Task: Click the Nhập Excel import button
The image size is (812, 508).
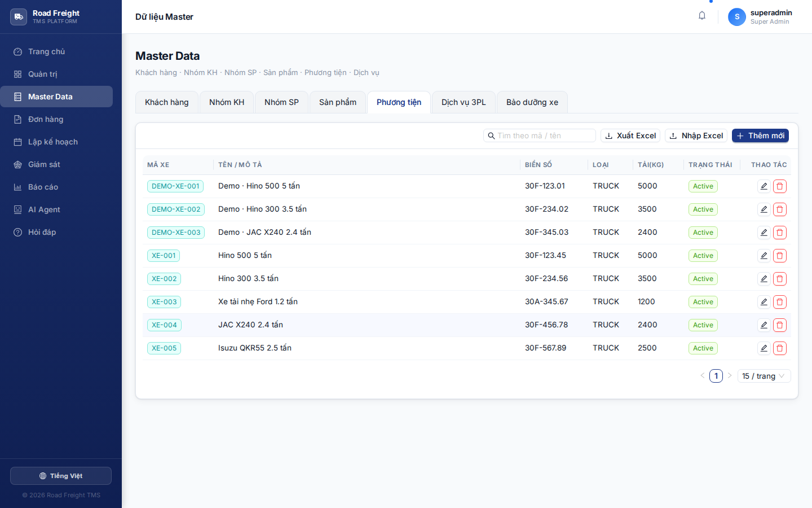Action: (x=696, y=135)
